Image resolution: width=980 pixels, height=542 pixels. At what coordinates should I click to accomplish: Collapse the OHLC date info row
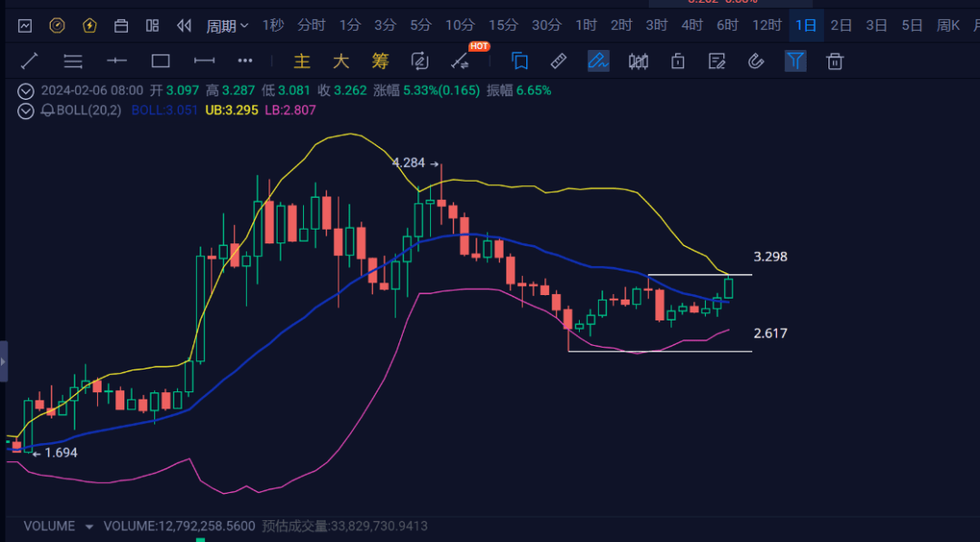[x=25, y=92]
